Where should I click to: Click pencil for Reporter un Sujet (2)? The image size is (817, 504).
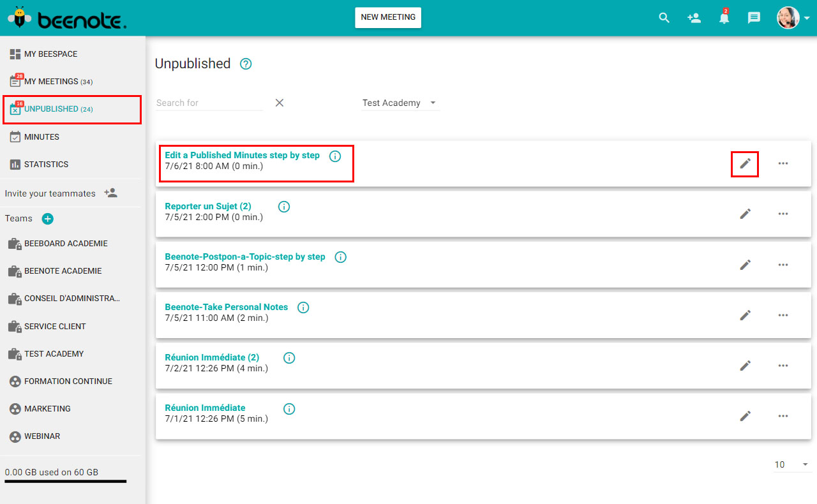click(745, 214)
